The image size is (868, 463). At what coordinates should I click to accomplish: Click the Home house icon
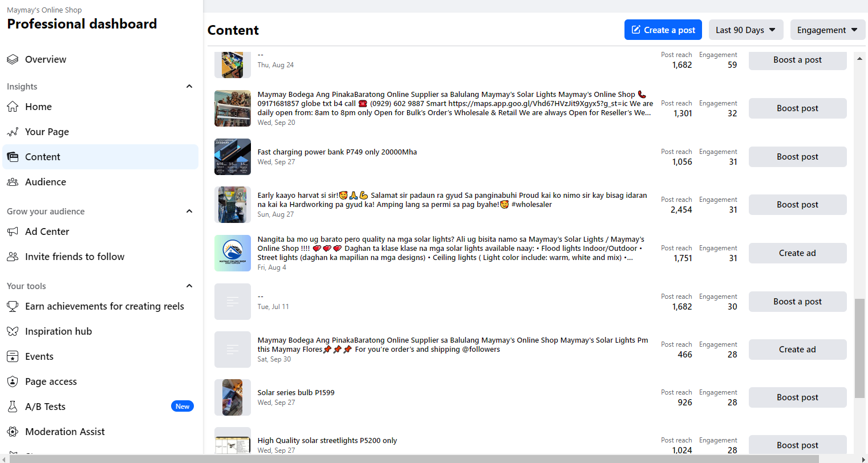13,107
